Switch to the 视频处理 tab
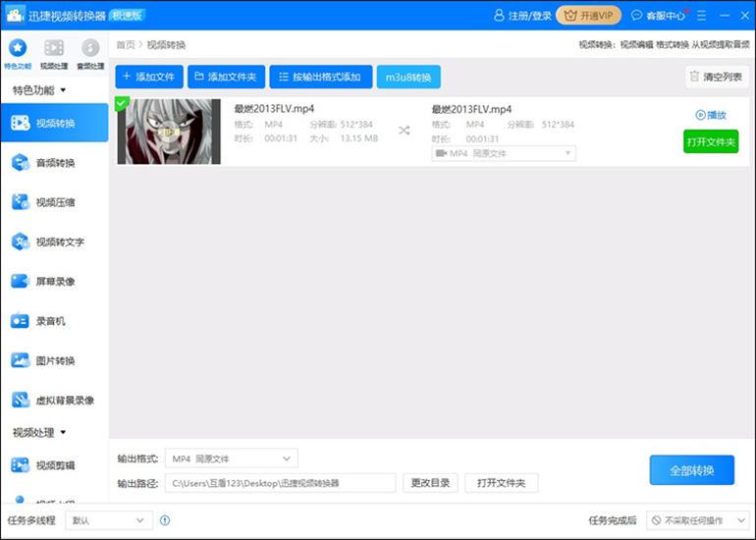The width and height of the screenshot is (756, 540). (54, 54)
